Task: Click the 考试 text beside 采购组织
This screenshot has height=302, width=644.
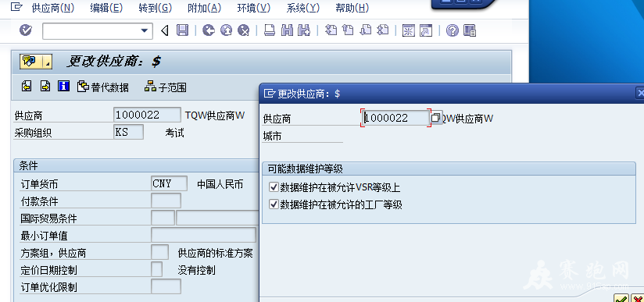Action: 174,133
